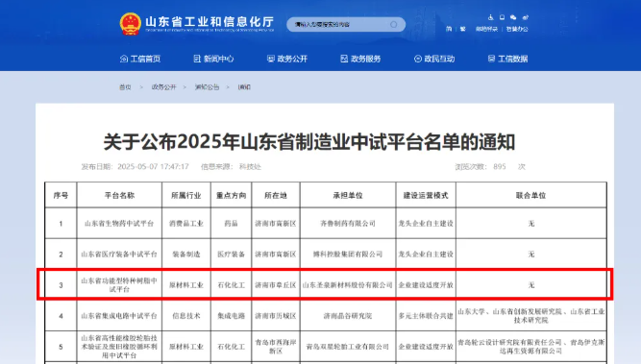The height and width of the screenshot is (364, 641).
Task: Click the publish date 2025-05-07 17:47:17
Action: [x=153, y=167]
